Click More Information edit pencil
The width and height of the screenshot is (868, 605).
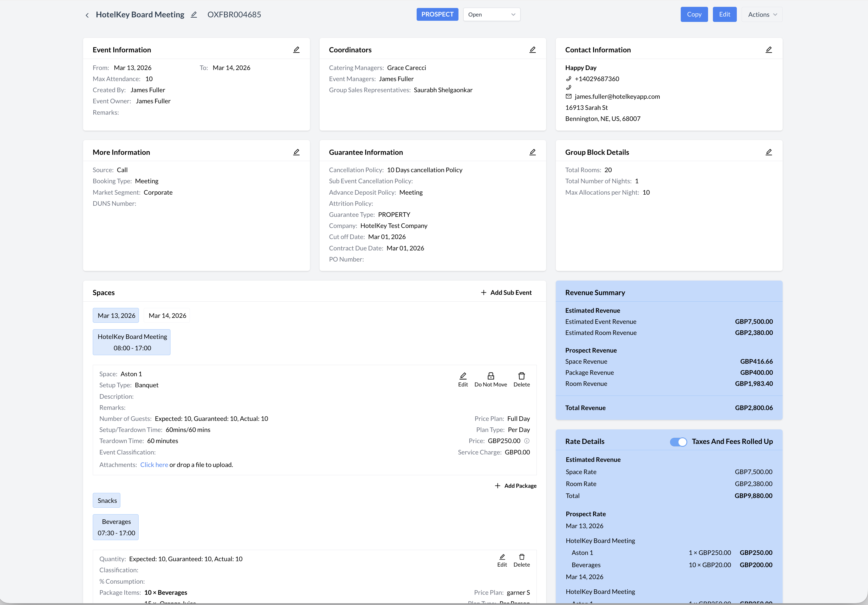296,152
